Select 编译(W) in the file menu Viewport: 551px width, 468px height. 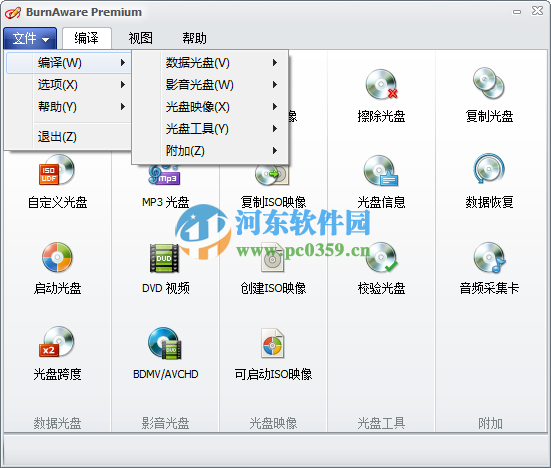(69, 63)
